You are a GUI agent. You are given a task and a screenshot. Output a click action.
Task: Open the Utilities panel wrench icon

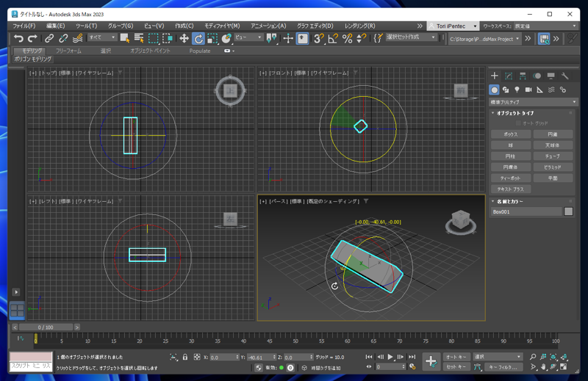click(564, 76)
